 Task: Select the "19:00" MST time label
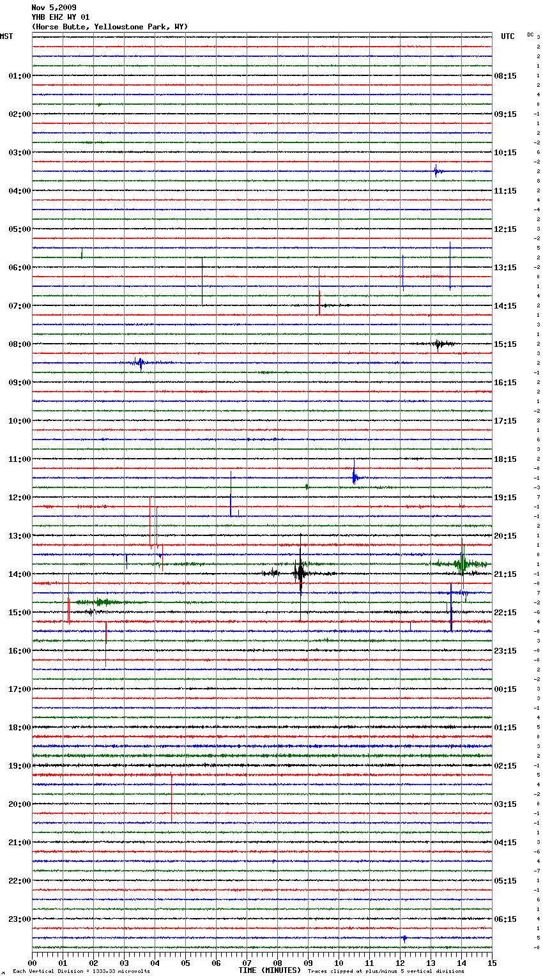[x=20, y=766]
